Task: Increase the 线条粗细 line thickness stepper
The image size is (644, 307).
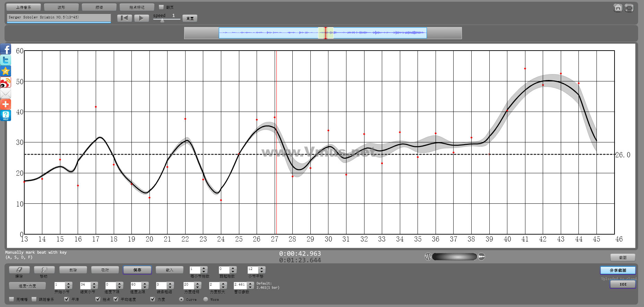Action: point(170,284)
